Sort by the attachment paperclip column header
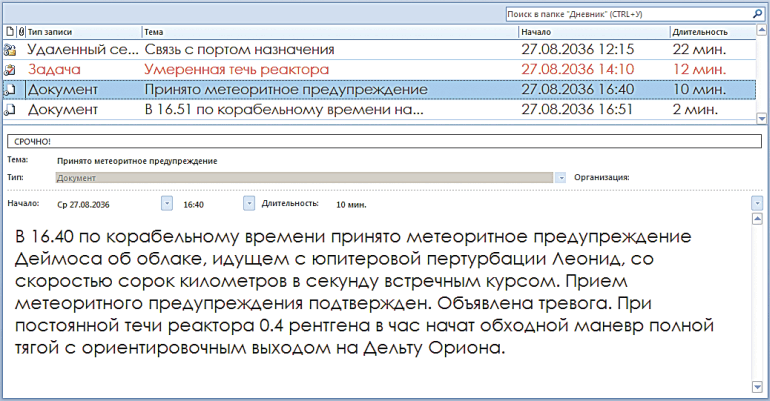770x401 pixels. coord(21,32)
